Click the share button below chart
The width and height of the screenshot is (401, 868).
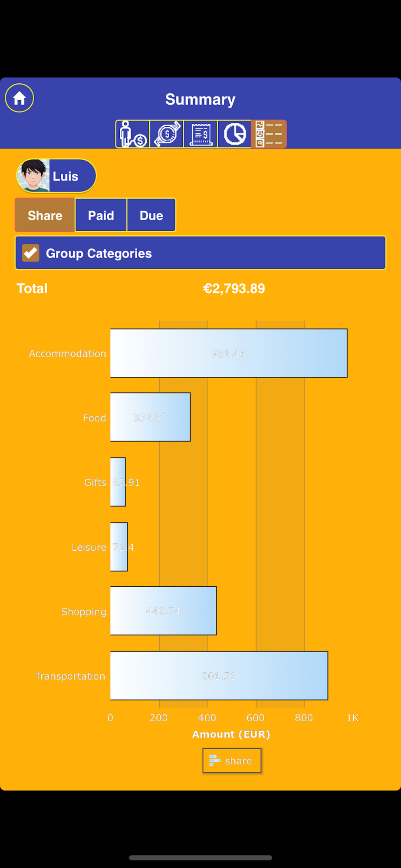[x=232, y=760]
